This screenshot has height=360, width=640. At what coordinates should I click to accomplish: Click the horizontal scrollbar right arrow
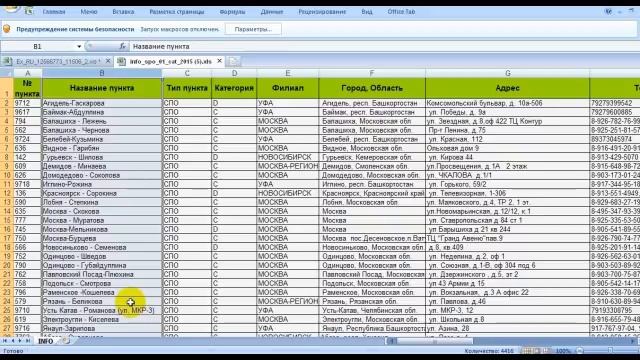[633, 341]
